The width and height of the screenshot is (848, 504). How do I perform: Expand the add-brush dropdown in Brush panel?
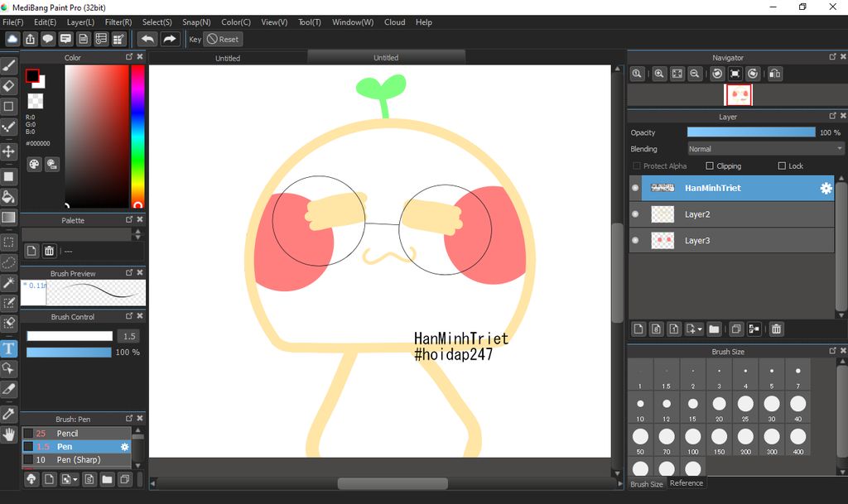click(75, 479)
